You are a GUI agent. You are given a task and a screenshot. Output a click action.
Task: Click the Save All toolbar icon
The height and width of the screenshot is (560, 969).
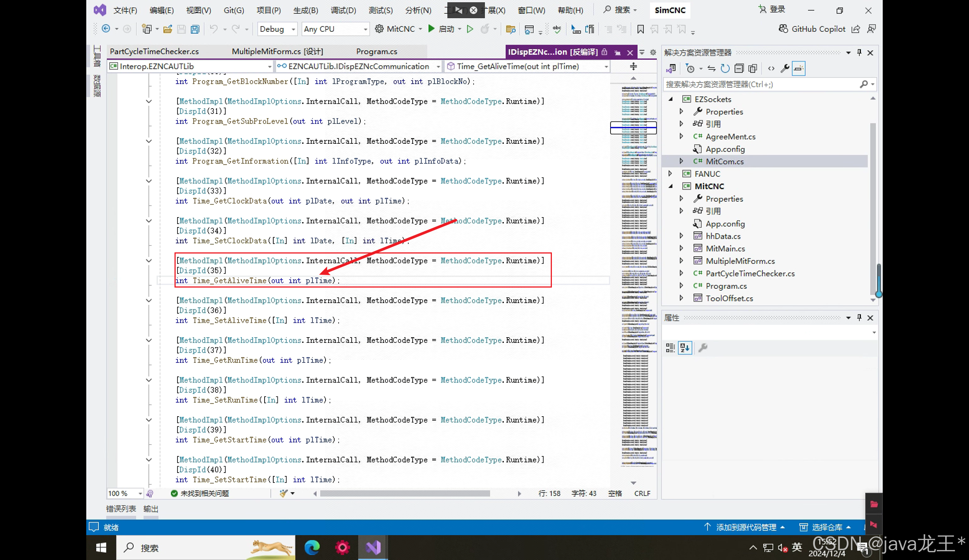click(x=195, y=29)
